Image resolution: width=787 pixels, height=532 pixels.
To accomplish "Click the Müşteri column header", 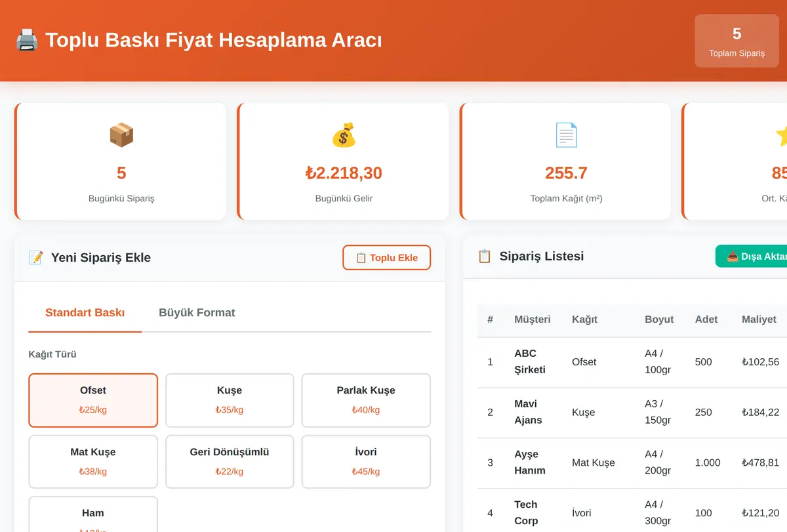I will pos(533,319).
